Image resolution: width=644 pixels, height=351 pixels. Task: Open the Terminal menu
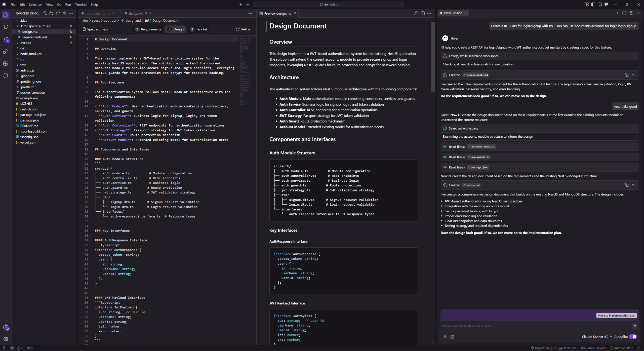(x=81, y=5)
